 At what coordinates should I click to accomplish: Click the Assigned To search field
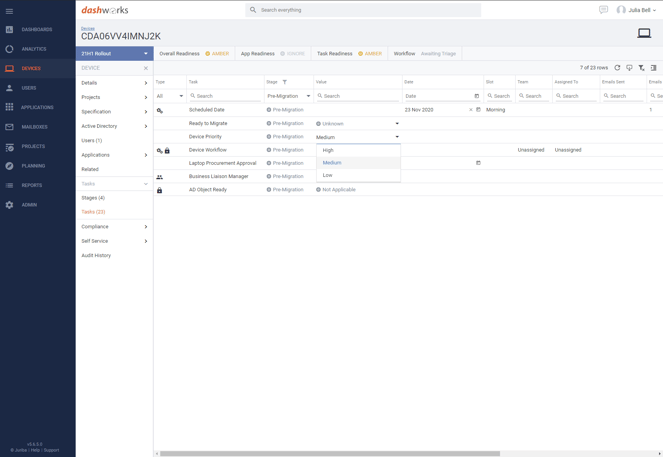point(575,96)
